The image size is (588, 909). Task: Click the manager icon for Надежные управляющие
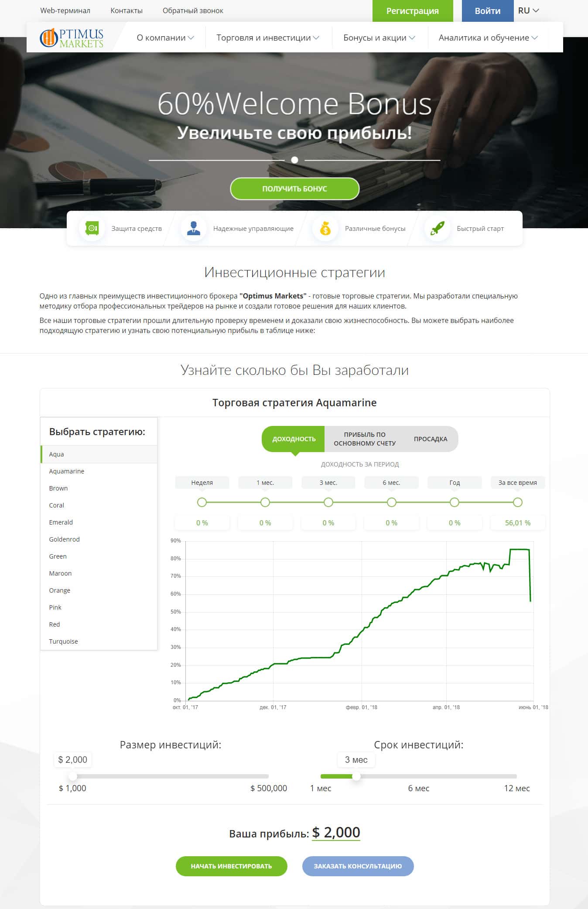click(x=193, y=228)
